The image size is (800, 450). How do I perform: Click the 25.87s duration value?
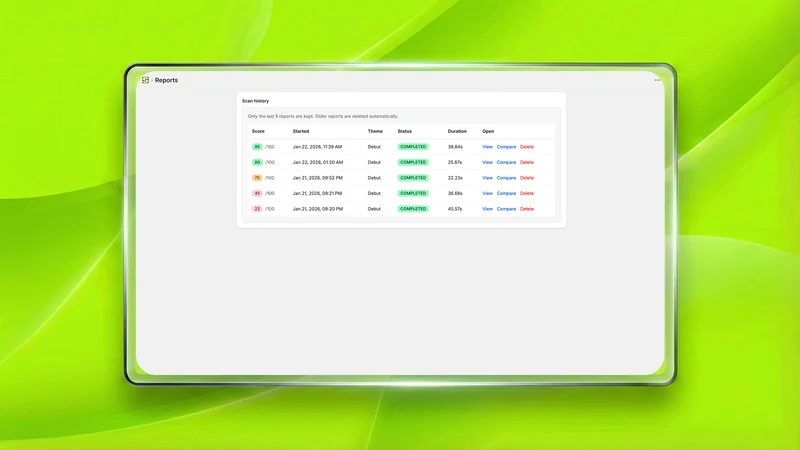coord(455,162)
